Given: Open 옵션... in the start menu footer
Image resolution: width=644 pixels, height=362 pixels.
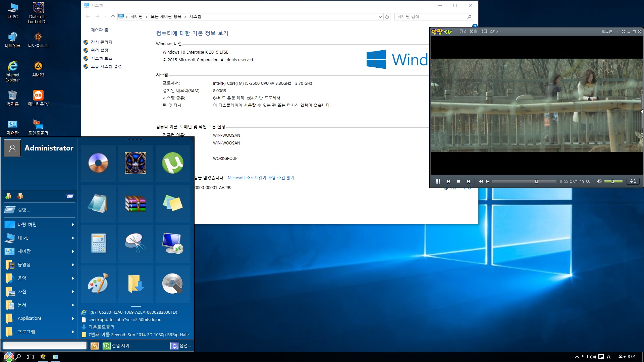Looking at the screenshot, I should point(181,346).
